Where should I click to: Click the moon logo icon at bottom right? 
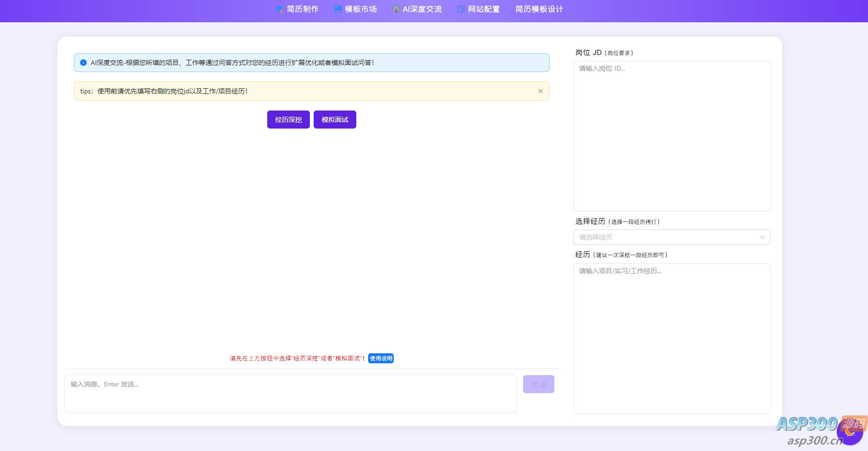click(851, 432)
